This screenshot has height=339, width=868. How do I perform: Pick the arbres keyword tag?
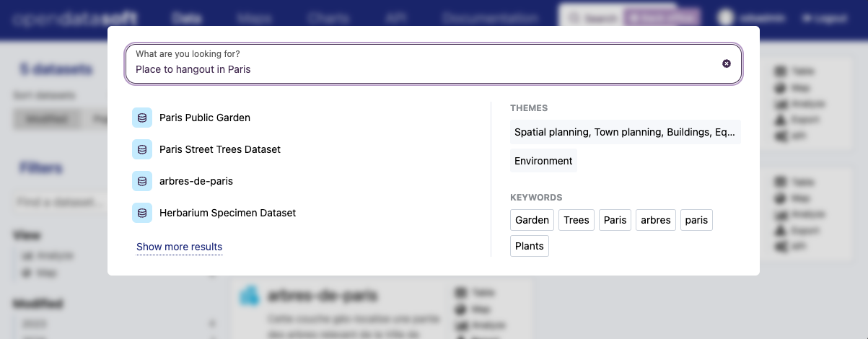pos(655,220)
